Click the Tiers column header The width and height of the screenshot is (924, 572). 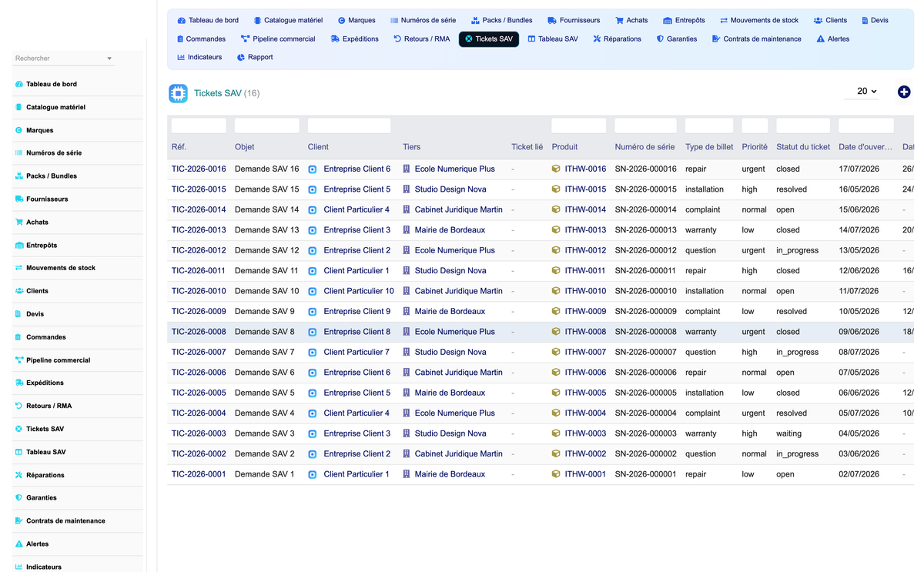click(x=411, y=147)
